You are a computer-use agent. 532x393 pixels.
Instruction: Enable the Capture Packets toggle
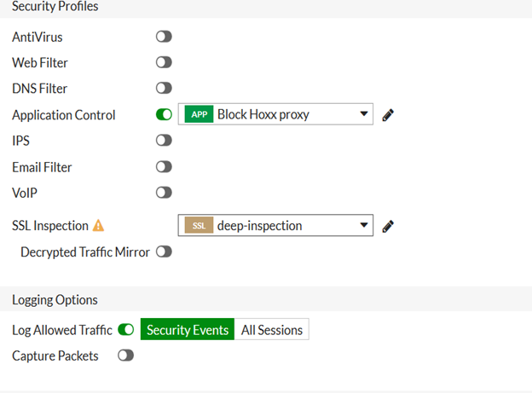click(x=126, y=355)
